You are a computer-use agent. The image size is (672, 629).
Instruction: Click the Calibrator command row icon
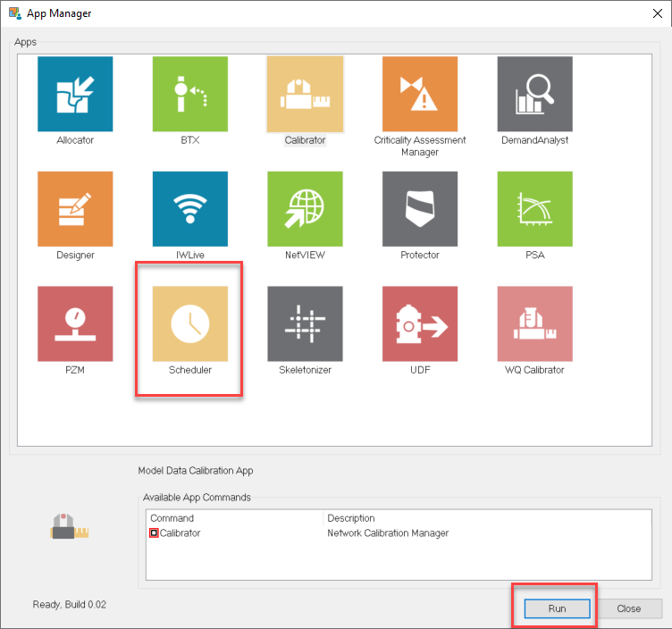pos(154,533)
